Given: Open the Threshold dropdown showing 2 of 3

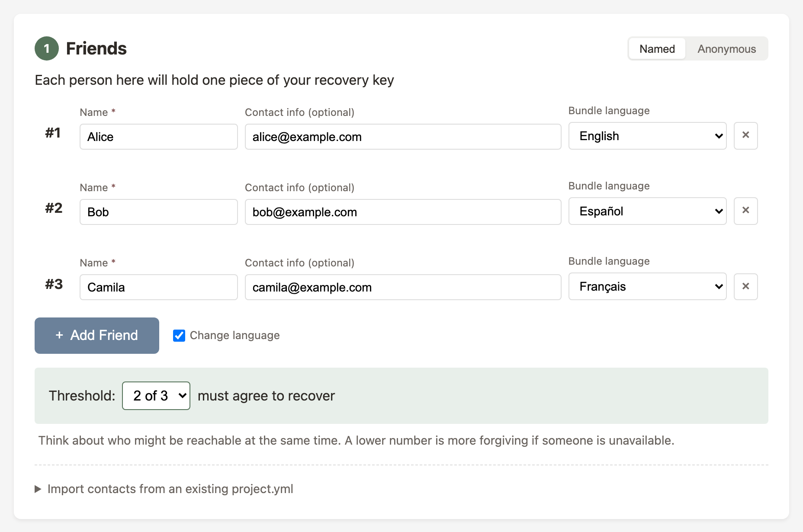Looking at the screenshot, I should pyautogui.click(x=156, y=395).
